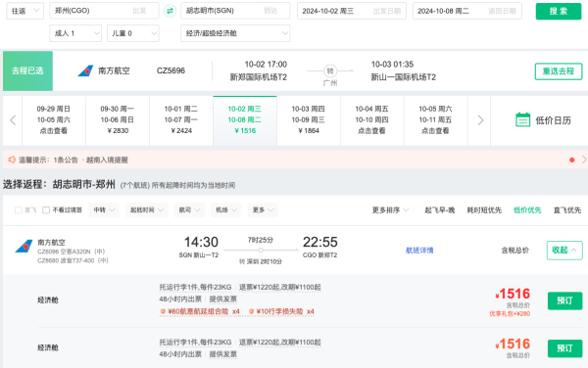Click second fare's 提供发票 link
The height and width of the screenshot is (368, 588).
pos(222,354)
